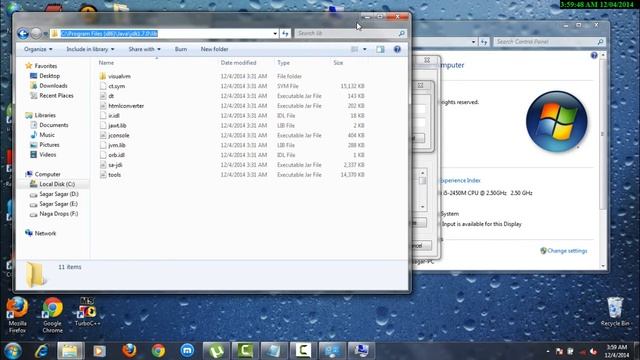Image resolution: width=640 pixels, height=360 pixels.
Task: Select Sagar Sagar (E:) drive
Action: coord(58,204)
